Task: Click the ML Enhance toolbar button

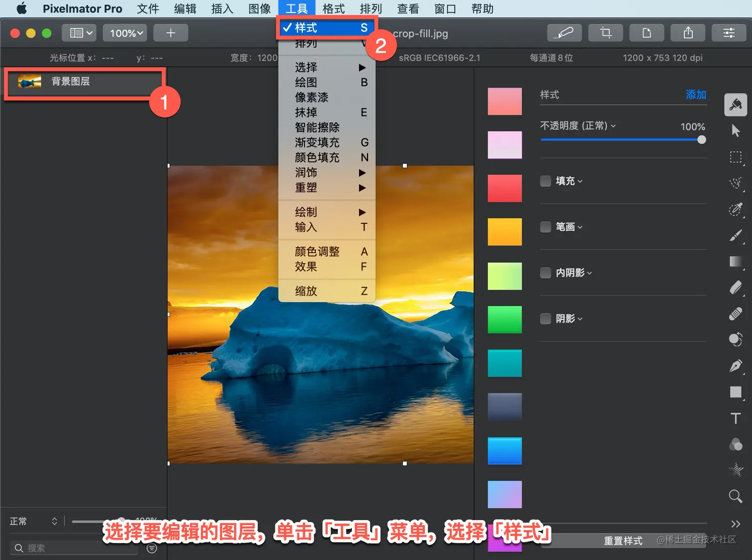Action: 564,33
